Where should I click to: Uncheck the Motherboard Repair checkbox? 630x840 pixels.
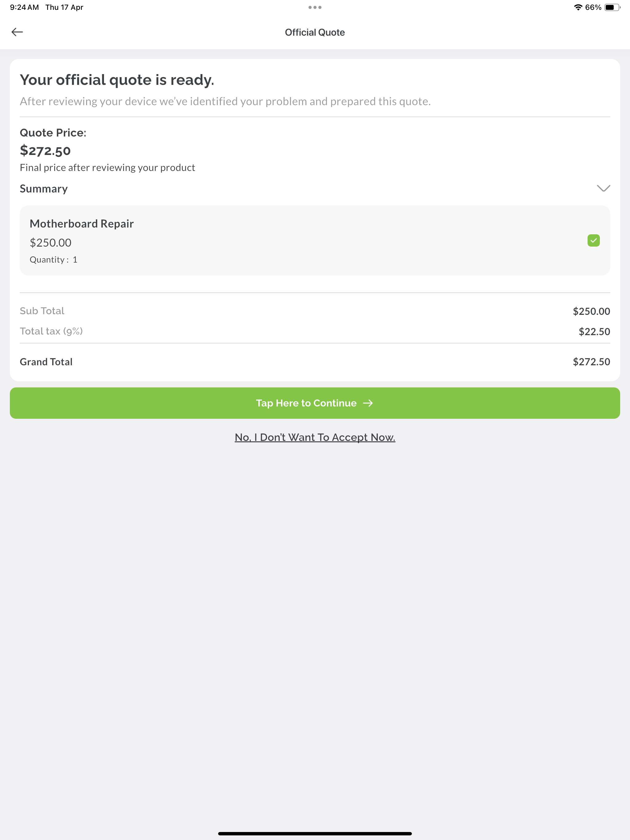tap(593, 240)
